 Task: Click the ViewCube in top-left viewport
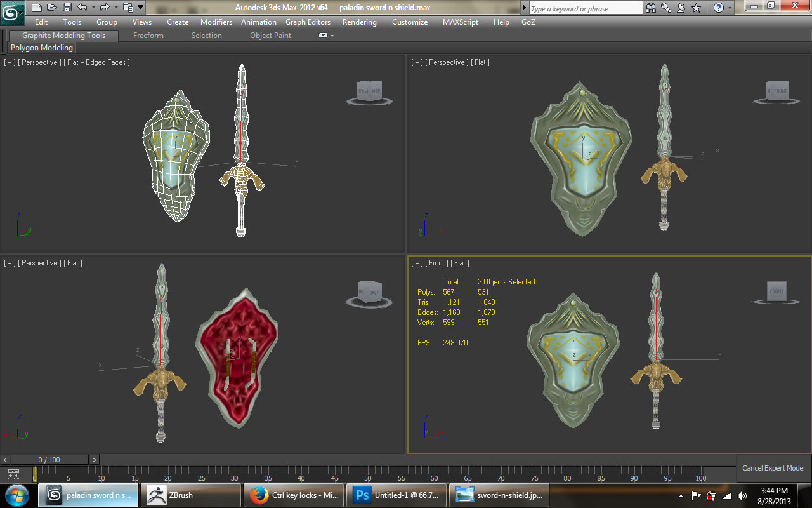pos(370,91)
